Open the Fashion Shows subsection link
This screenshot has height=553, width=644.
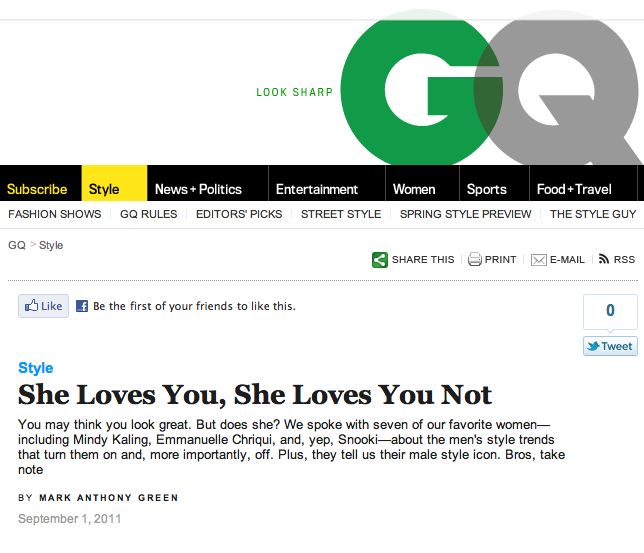(55, 214)
